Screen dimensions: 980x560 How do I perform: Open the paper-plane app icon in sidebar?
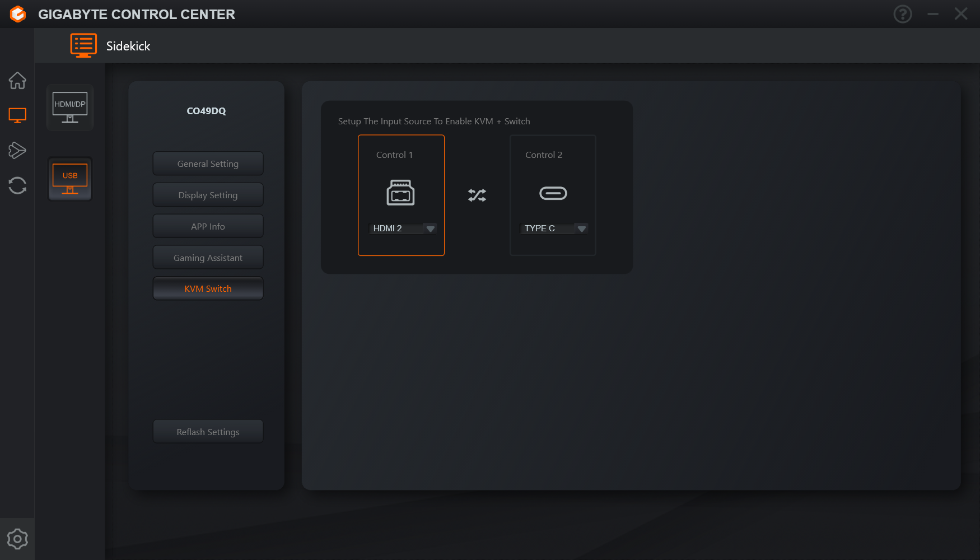[17, 150]
